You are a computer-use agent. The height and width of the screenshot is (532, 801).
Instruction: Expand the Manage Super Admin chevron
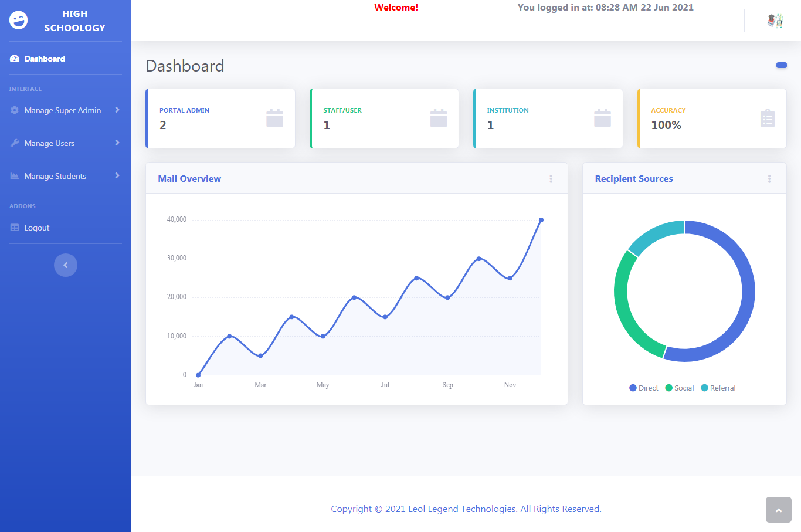click(117, 110)
